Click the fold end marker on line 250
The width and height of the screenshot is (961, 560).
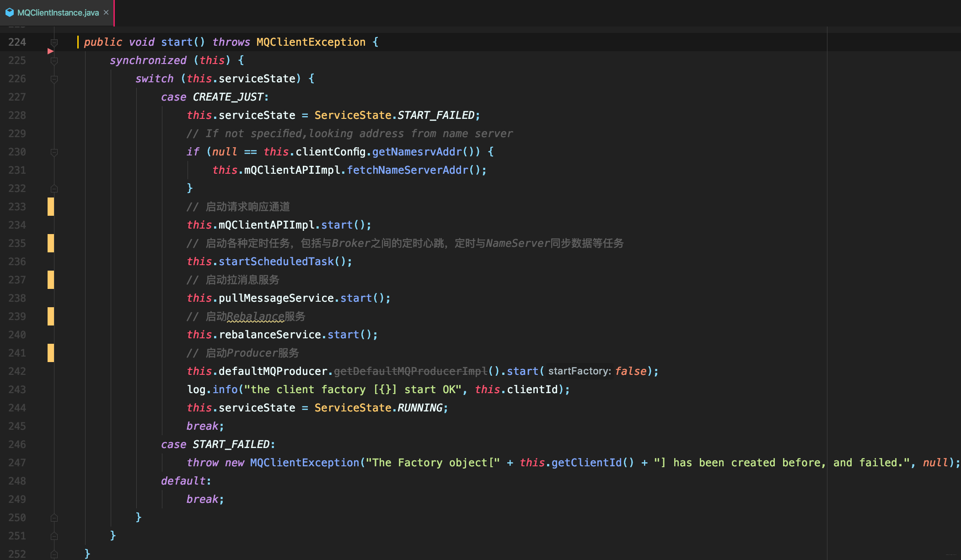point(54,517)
